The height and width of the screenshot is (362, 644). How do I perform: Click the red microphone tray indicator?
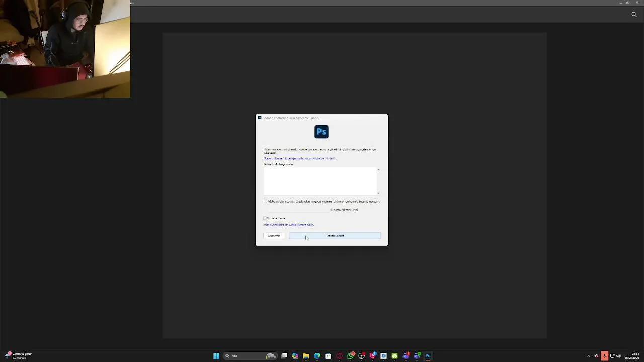604,356
